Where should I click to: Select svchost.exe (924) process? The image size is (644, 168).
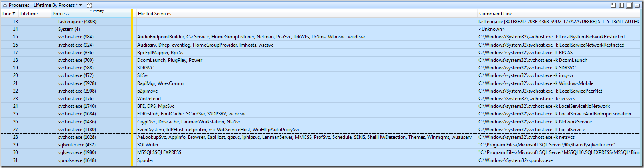[x=76, y=45]
